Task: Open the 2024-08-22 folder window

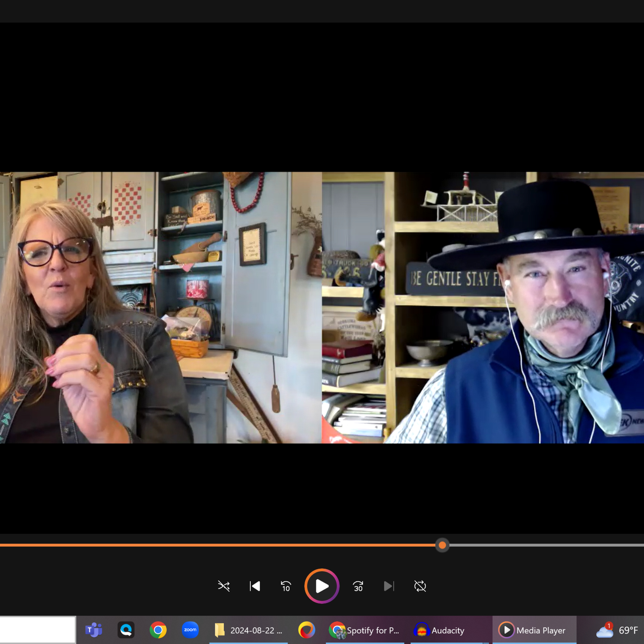Action: [249, 630]
